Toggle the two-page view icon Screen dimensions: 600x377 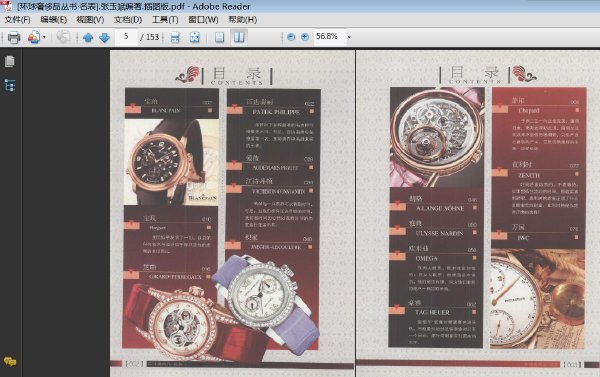pos(239,37)
